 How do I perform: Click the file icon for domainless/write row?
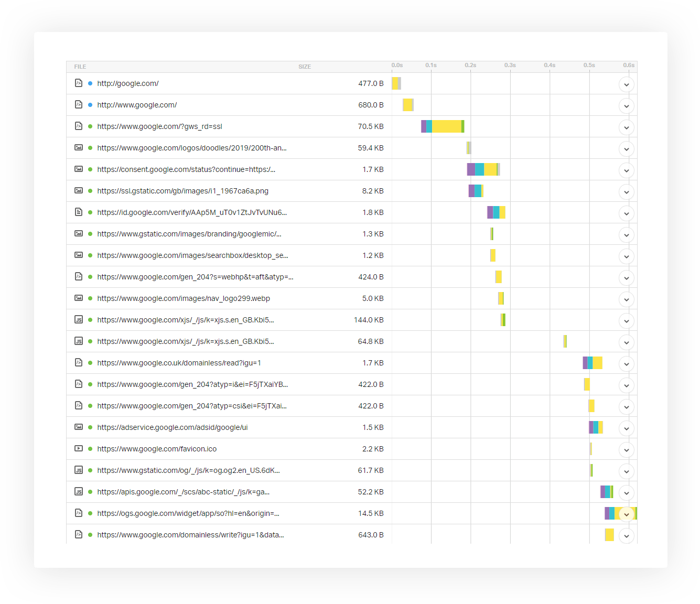79,534
